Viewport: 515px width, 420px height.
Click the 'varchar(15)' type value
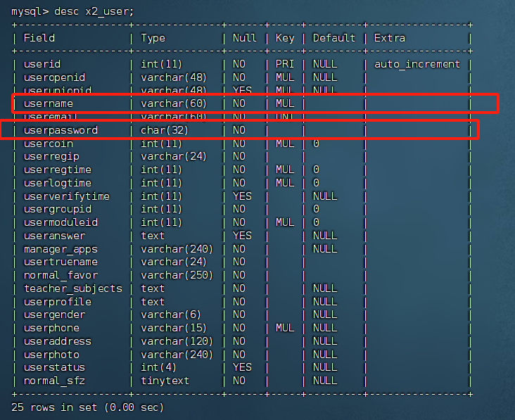[x=173, y=328]
